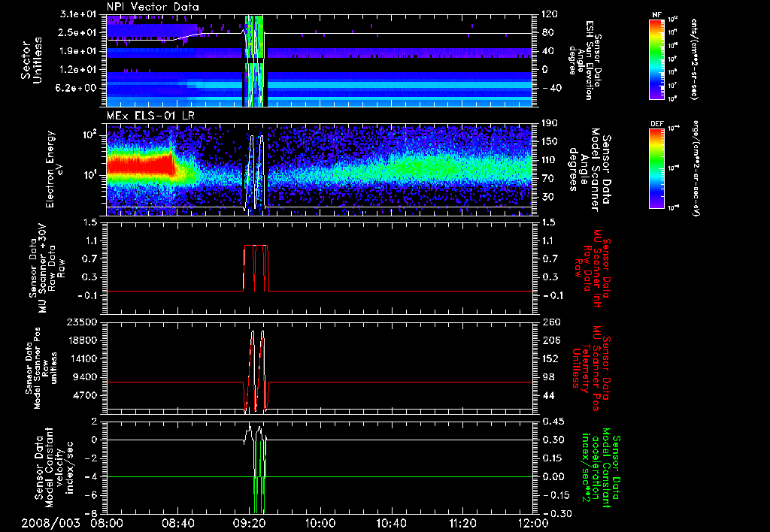Click the "150" scanner angle tick label
This screenshot has width=770, height=532.
coord(550,141)
